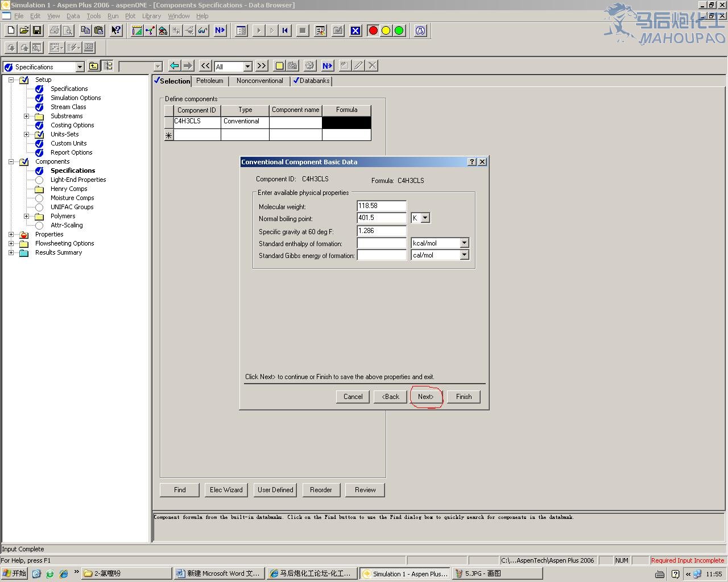Click the Copy toolbar icon
Image resolution: width=728 pixels, height=582 pixels.
(x=85, y=31)
